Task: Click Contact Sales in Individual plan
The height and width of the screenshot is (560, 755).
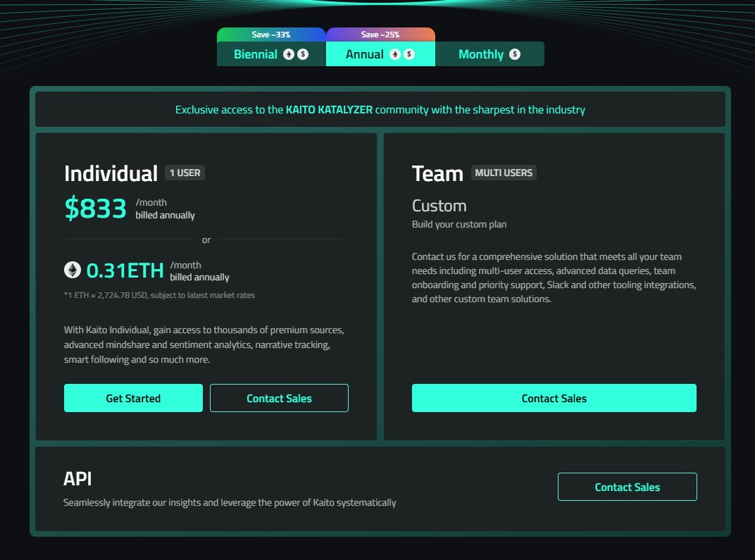Action: click(280, 398)
